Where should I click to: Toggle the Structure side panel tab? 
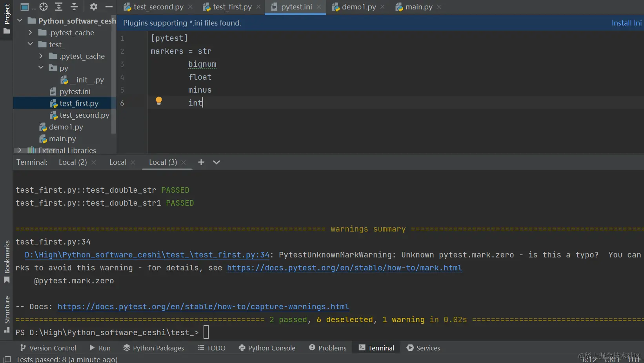click(x=7, y=314)
